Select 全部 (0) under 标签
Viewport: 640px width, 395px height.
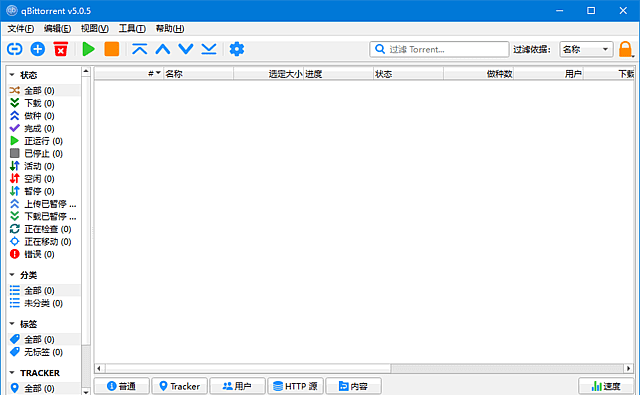pos(44,340)
